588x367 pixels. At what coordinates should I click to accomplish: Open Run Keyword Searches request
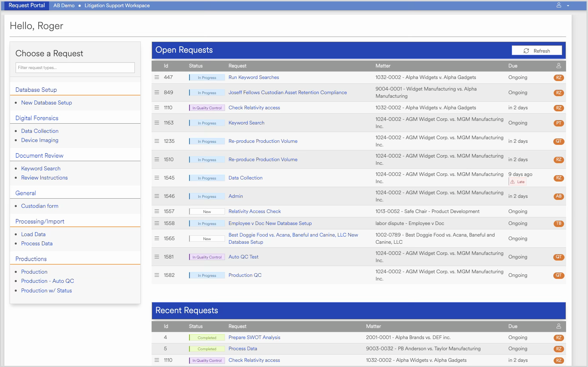coord(254,77)
